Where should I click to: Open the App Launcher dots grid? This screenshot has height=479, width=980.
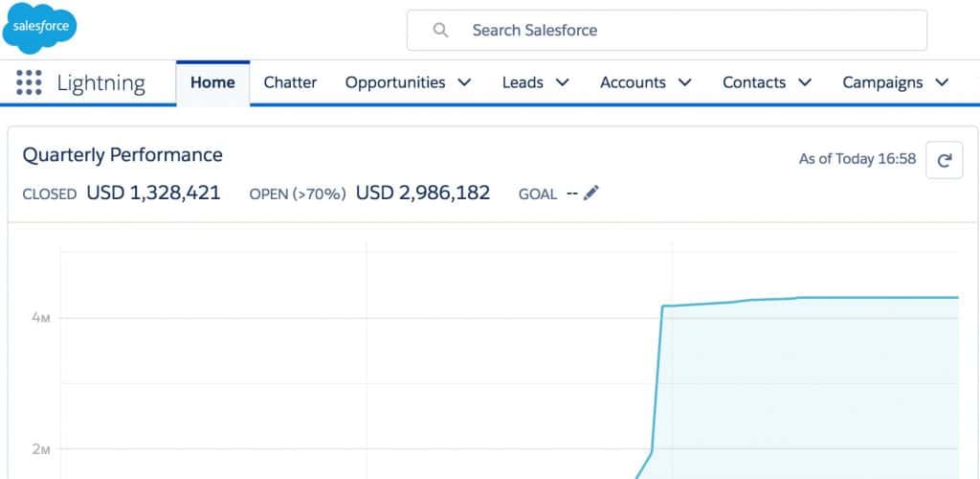[x=29, y=82]
